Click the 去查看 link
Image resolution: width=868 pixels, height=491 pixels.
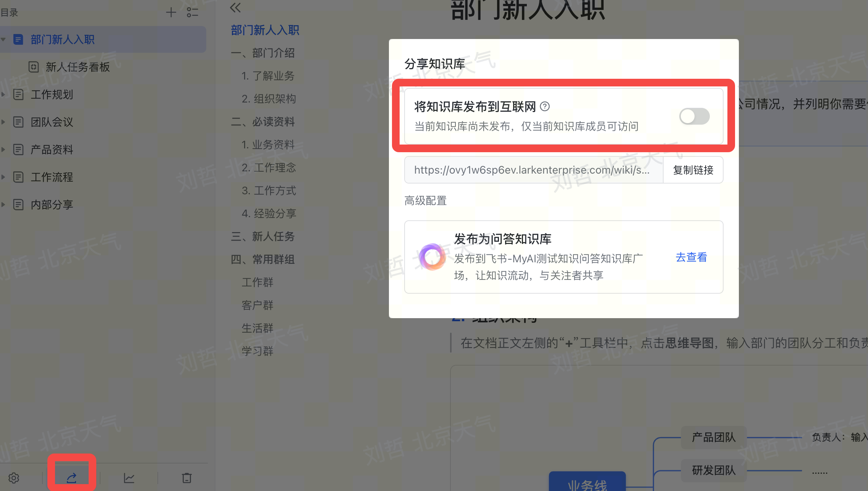pyautogui.click(x=691, y=257)
